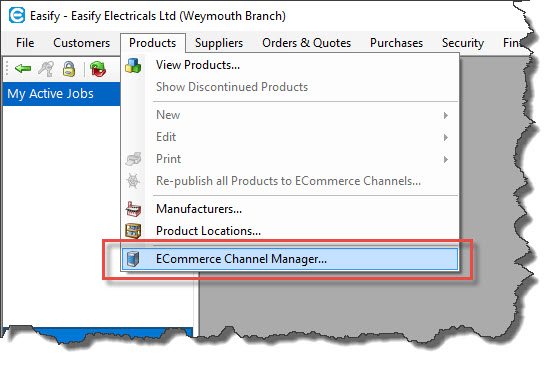558x368 pixels.
Task: Select View Products... menu entry
Action: coord(290,65)
